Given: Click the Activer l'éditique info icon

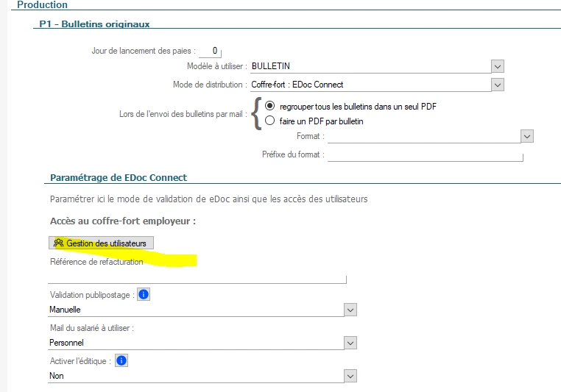Looking at the screenshot, I should pyautogui.click(x=121, y=360).
